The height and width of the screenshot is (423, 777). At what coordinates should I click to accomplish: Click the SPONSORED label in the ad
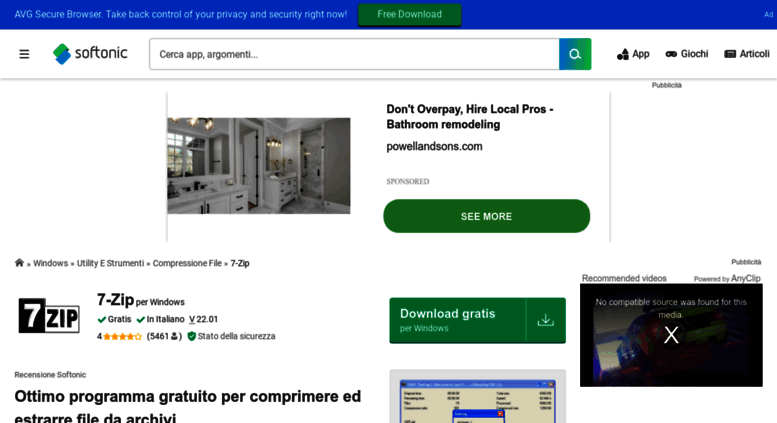point(408,181)
